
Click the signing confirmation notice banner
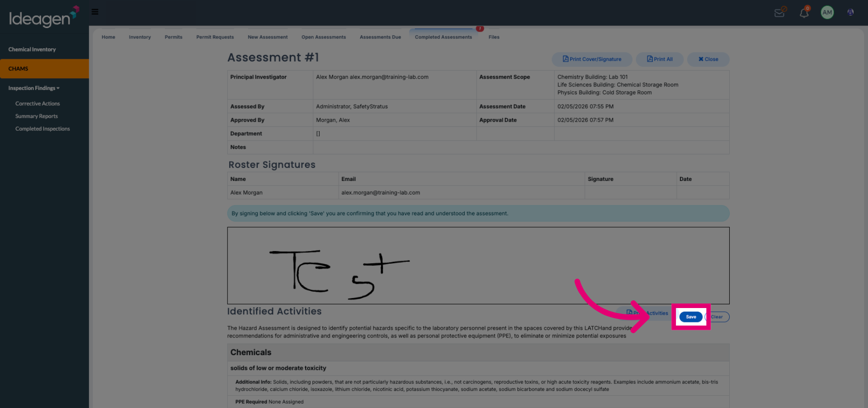[x=478, y=213]
